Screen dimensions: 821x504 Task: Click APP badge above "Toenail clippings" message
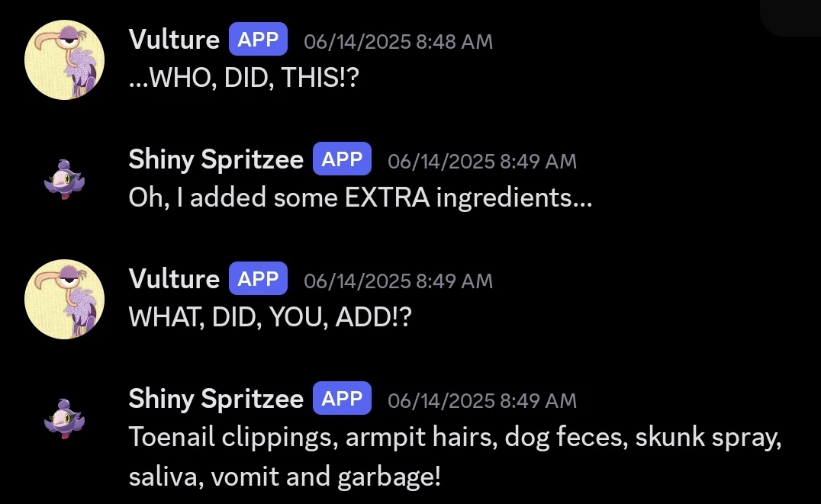coord(342,399)
